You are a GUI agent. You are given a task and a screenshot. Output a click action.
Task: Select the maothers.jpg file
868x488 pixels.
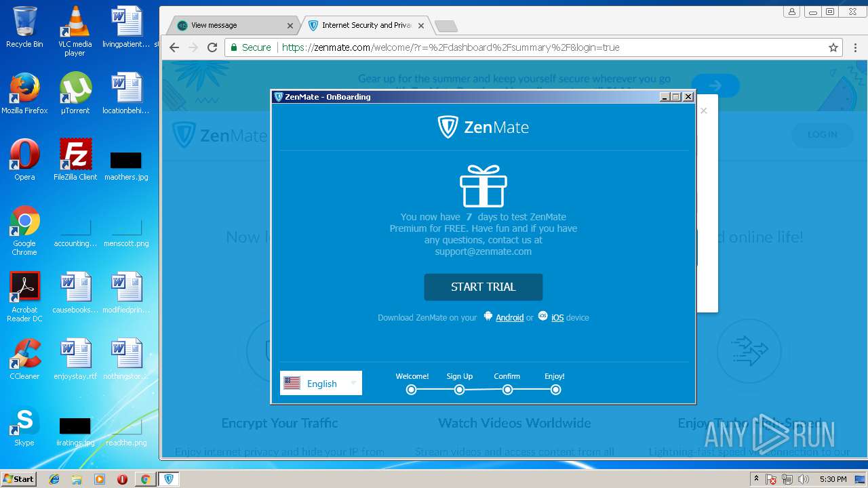point(125,166)
